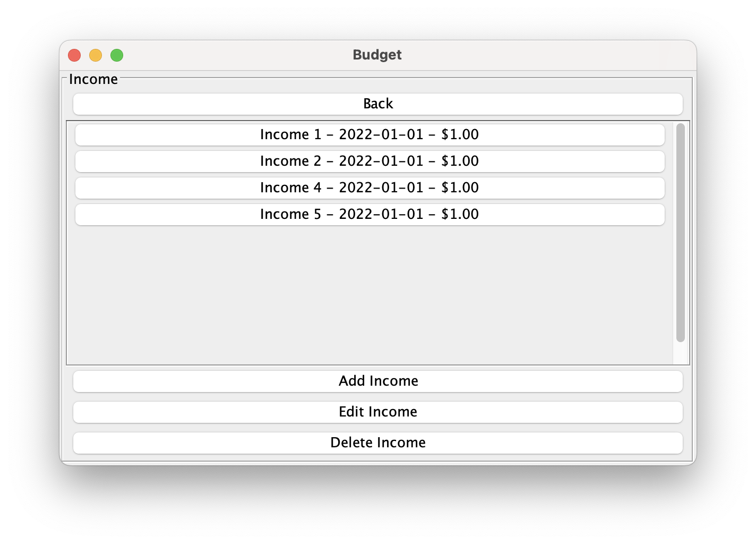Click the yellow minimize traffic light
Image resolution: width=756 pixels, height=544 pixels.
click(96, 55)
